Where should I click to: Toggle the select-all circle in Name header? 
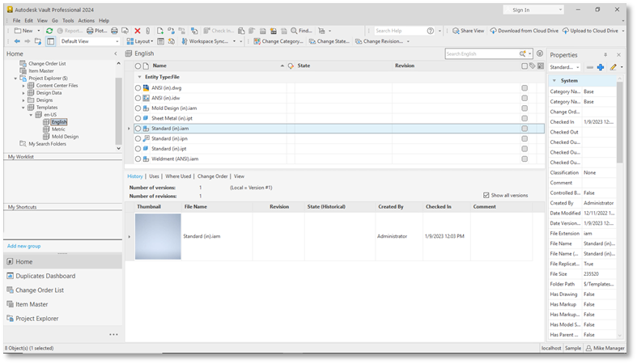[x=138, y=66]
